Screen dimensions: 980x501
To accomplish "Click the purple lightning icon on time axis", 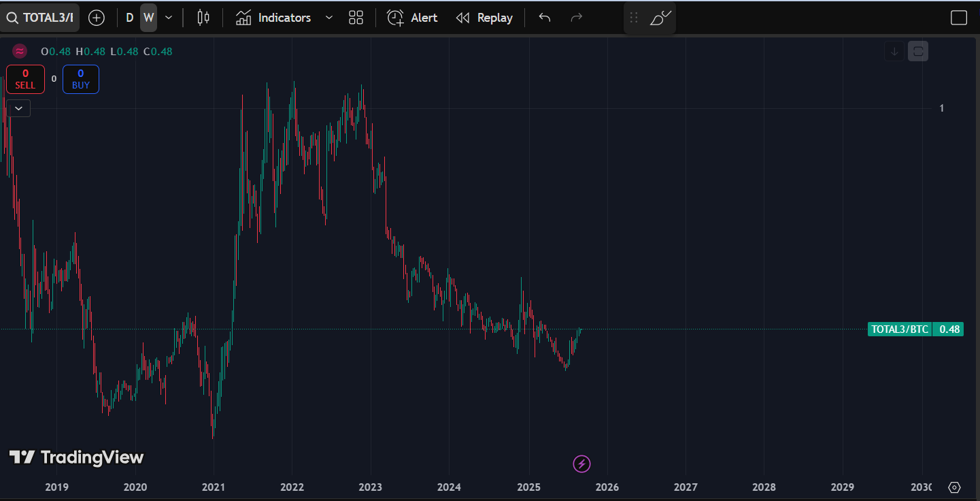I will pyautogui.click(x=581, y=464).
